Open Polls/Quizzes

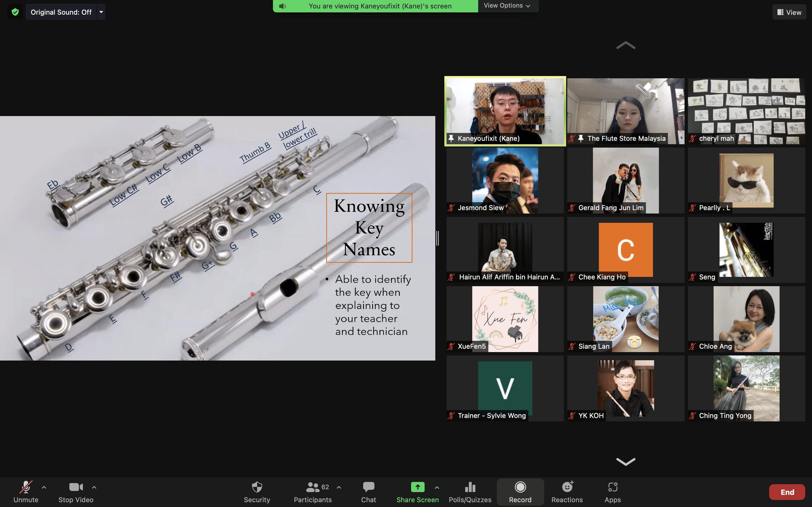pos(470,492)
